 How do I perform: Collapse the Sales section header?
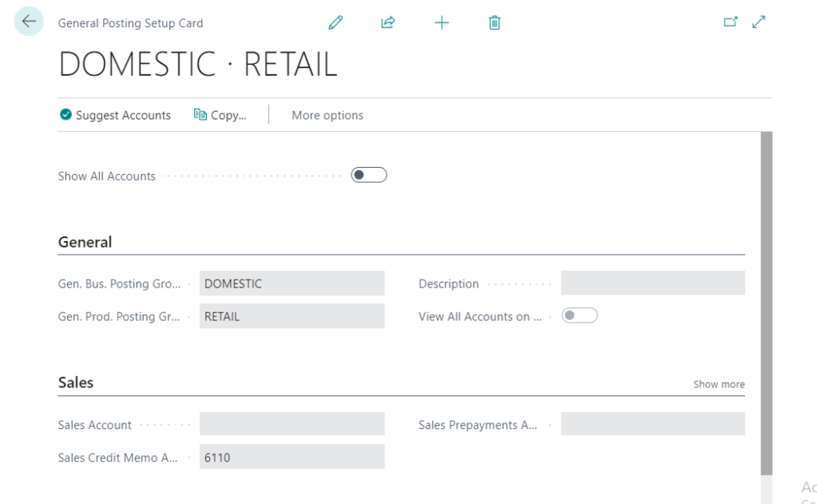pyautogui.click(x=76, y=383)
